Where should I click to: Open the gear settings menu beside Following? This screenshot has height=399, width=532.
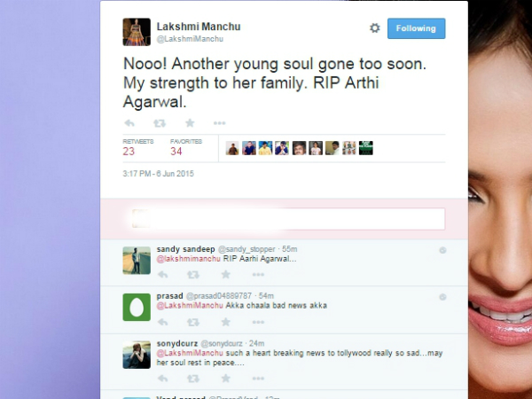374,27
